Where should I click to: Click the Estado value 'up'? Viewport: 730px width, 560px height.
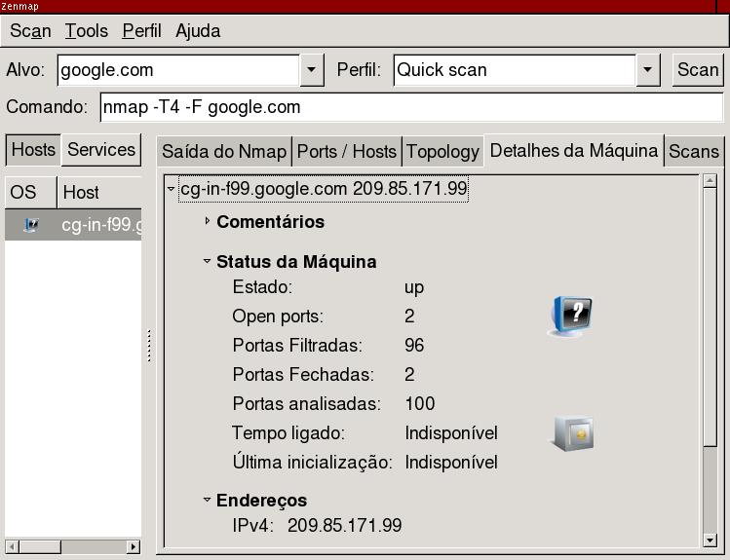click(x=414, y=287)
